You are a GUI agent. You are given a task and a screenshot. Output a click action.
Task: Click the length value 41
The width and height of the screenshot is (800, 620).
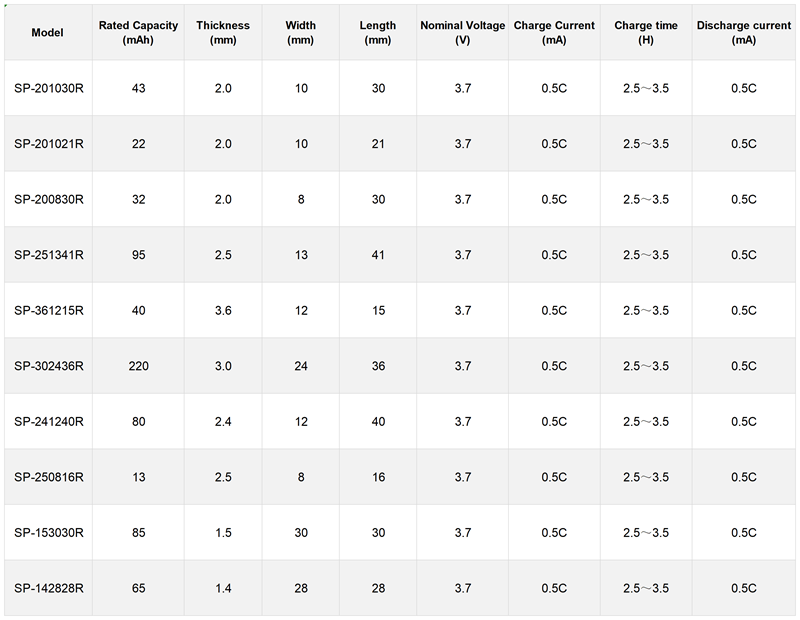pyautogui.click(x=378, y=255)
